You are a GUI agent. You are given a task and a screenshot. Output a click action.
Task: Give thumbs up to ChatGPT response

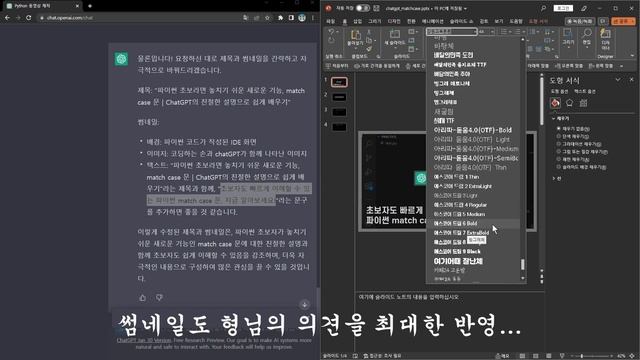coord(142,298)
